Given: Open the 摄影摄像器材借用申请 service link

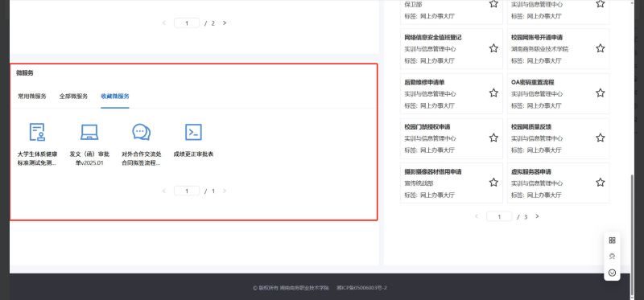Looking at the screenshot, I should [433, 171].
